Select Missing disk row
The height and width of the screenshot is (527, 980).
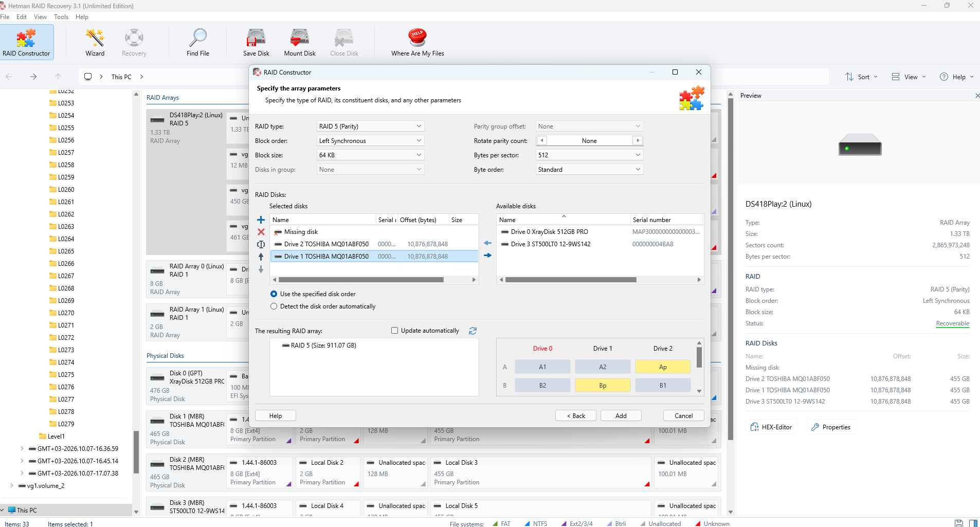coord(374,232)
